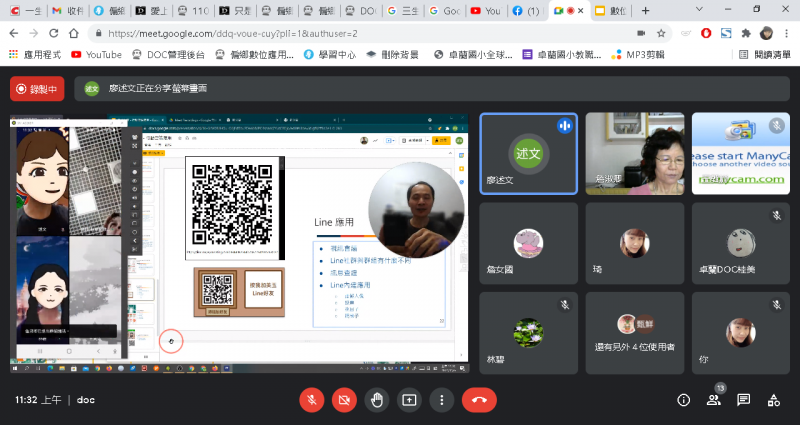Click the blue S extension icon
Viewport: 800px width, 425px height.
click(726, 33)
